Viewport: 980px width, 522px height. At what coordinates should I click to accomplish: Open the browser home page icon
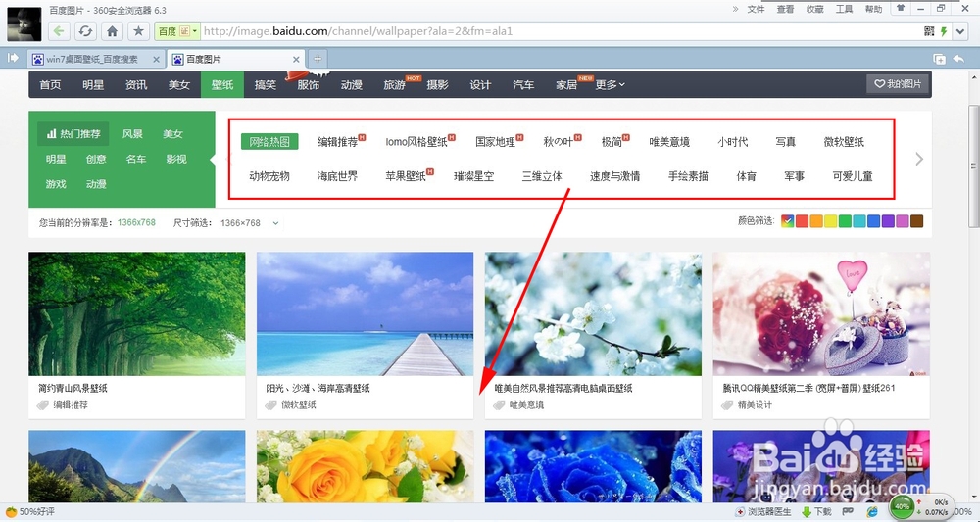tap(112, 31)
